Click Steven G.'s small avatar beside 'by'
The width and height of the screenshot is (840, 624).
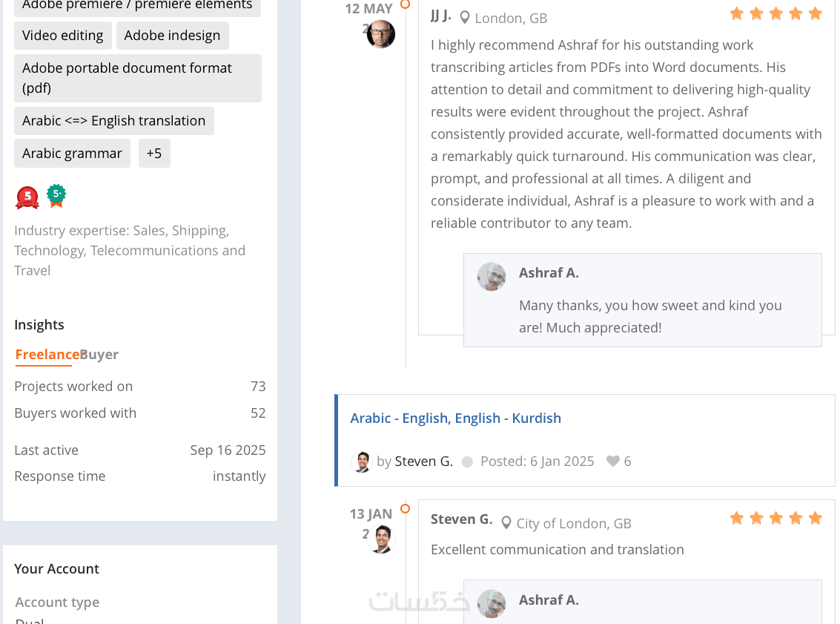point(361,462)
